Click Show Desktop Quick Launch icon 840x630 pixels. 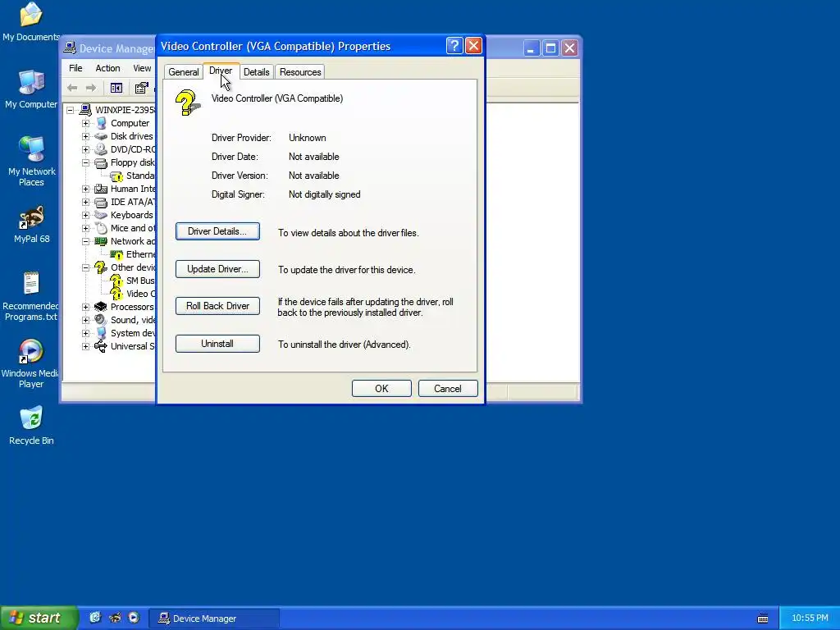click(x=95, y=618)
